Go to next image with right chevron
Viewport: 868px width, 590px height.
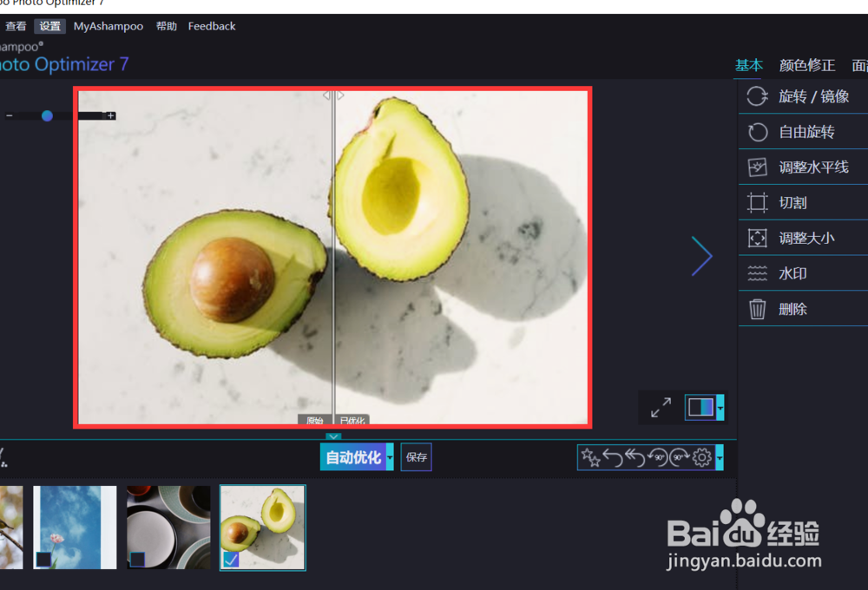[701, 256]
